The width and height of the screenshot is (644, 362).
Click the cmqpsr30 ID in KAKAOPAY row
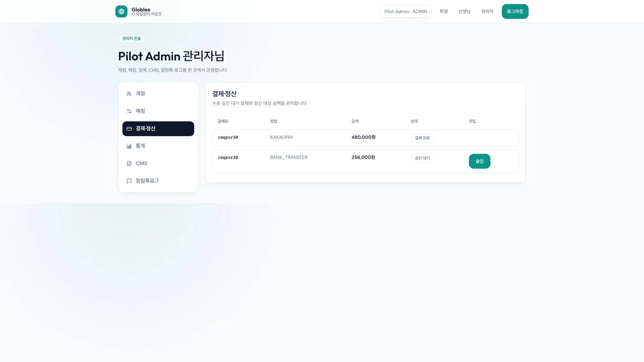[228, 138]
